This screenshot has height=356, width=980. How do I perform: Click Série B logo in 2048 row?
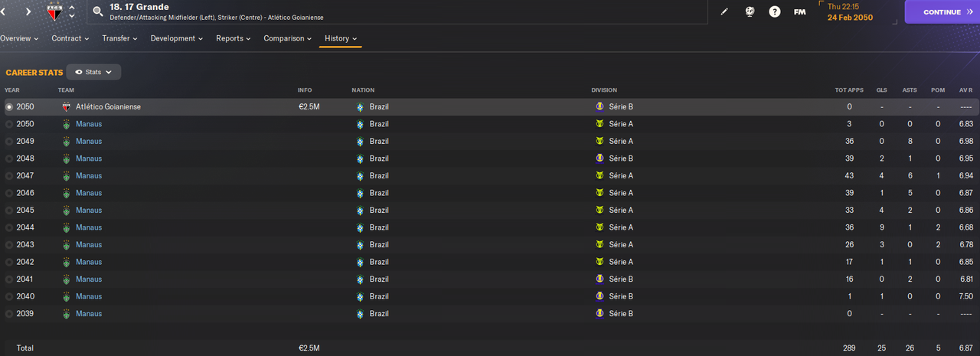[599, 158]
